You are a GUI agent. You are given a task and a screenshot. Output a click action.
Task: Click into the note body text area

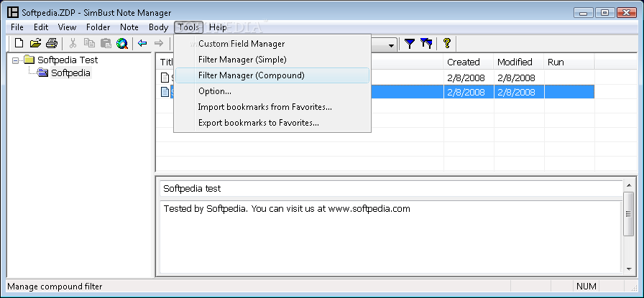(x=390, y=236)
